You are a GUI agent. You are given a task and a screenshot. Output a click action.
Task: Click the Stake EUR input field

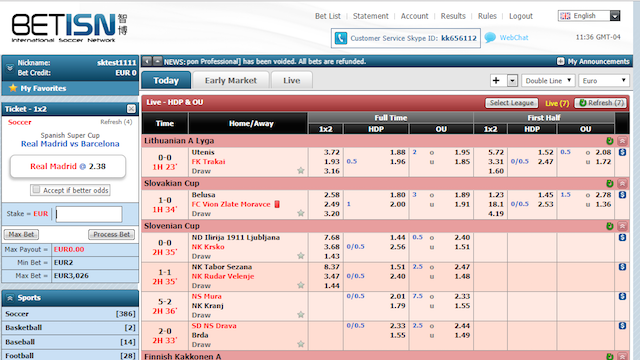(x=89, y=214)
